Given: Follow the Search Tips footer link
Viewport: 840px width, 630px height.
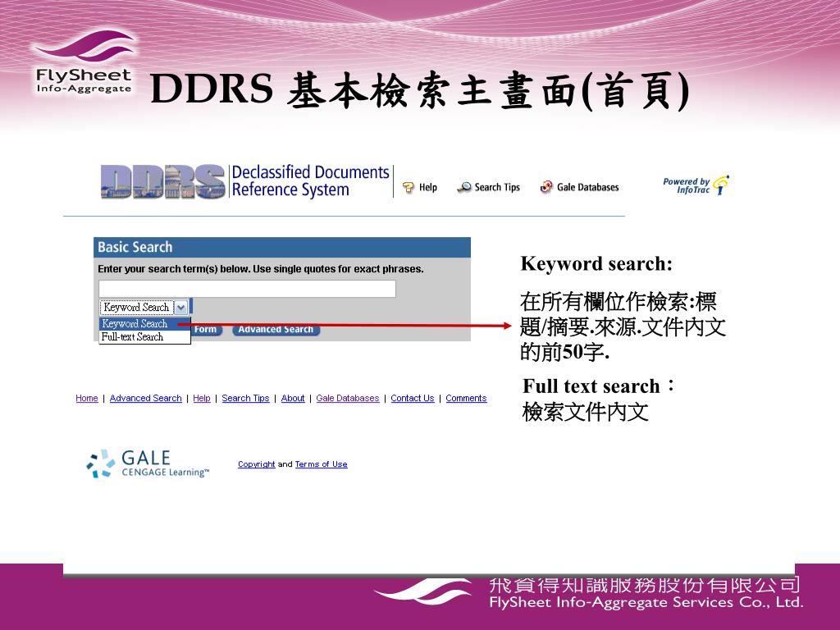Looking at the screenshot, I should pos(245,398).
